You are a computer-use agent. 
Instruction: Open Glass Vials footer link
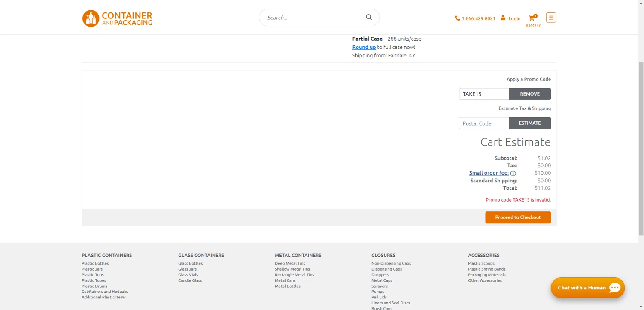[x=188, y=274]
